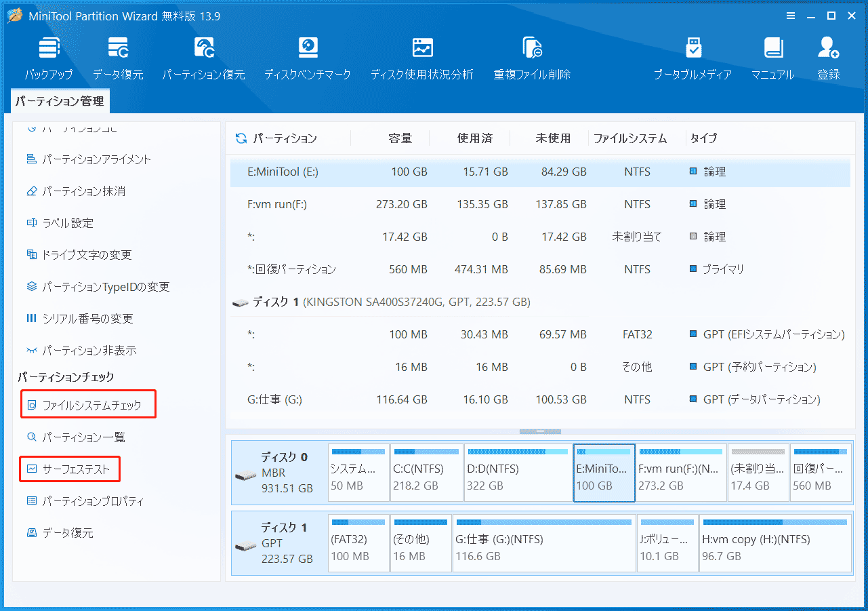Click the ファイルシステムチェック icon
This screenshot has height=611, width=868.
[x=31, y=406]
